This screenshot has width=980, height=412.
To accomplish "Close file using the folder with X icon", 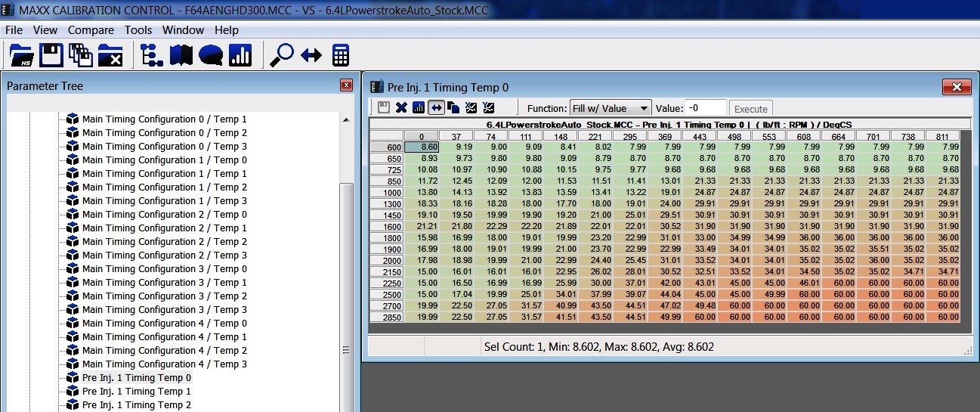I will click(x=110, y=55).
